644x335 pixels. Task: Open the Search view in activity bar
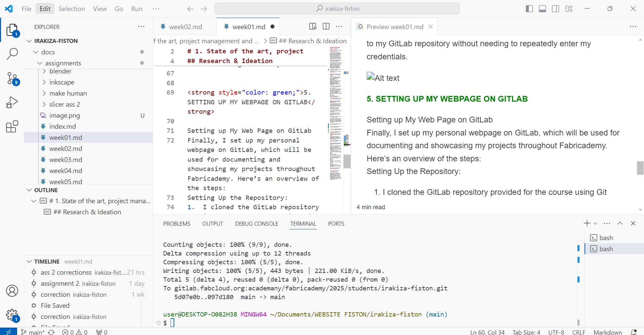click(12, 54)
